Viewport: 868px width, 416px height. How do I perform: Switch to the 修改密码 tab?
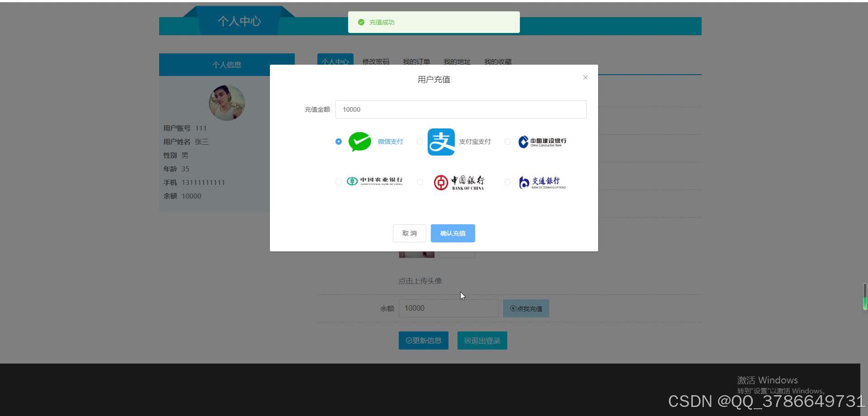[x=376, y=61]
